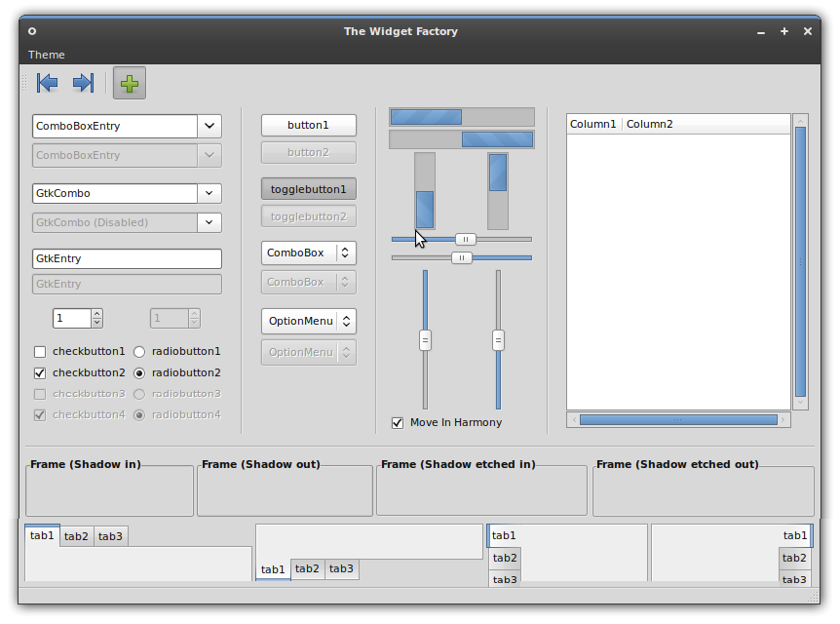The height and width of the screenshot is (624, 840).
Task: Select tab2 in bottom-tabbed notebook
Action: pos(307,568)
